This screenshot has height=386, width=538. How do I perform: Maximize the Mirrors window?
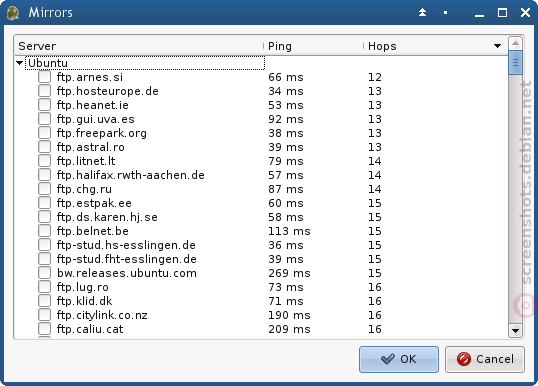click(x=502, y=13)
